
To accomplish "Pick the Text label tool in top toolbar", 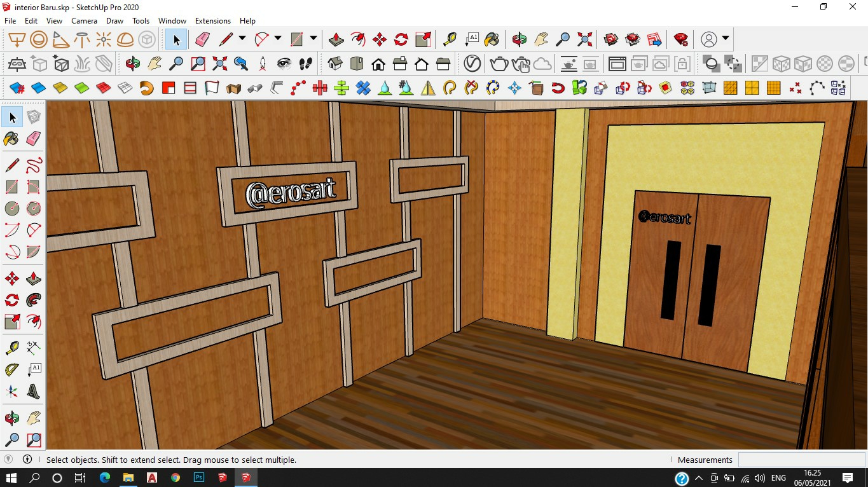I will tap(471, 39).
